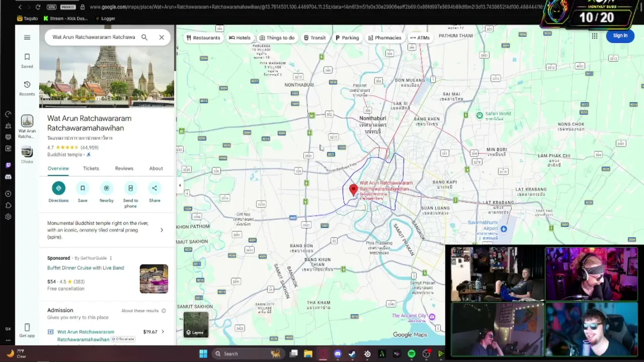Click the Wat Arun search input field
644x362 pixels.
pos(94,37)
